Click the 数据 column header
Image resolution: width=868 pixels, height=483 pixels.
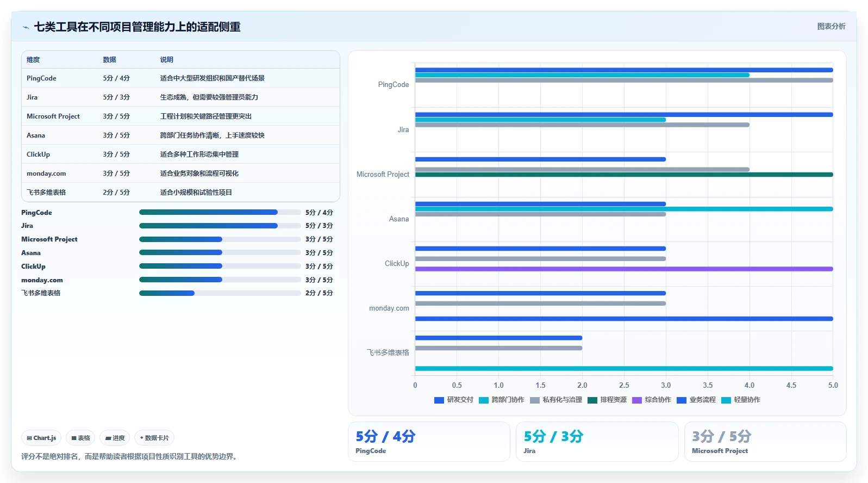click(109, 60)
